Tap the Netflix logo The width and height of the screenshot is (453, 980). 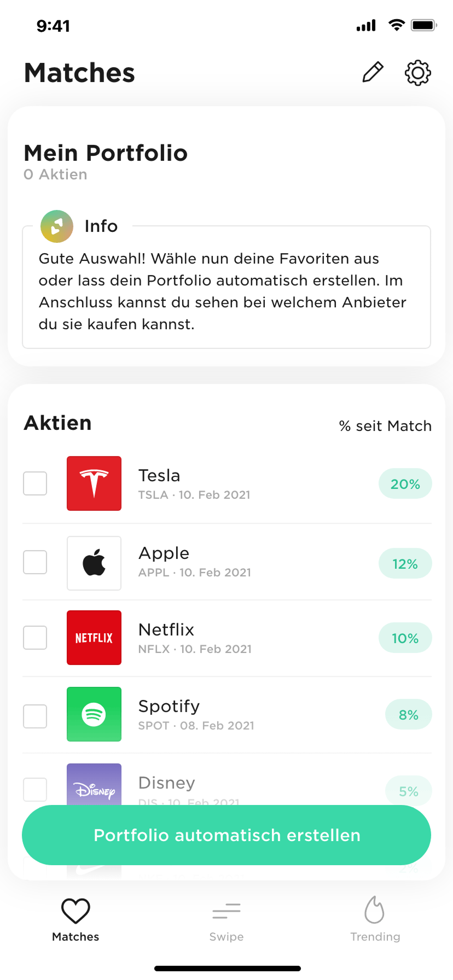(x=94, y=638)
